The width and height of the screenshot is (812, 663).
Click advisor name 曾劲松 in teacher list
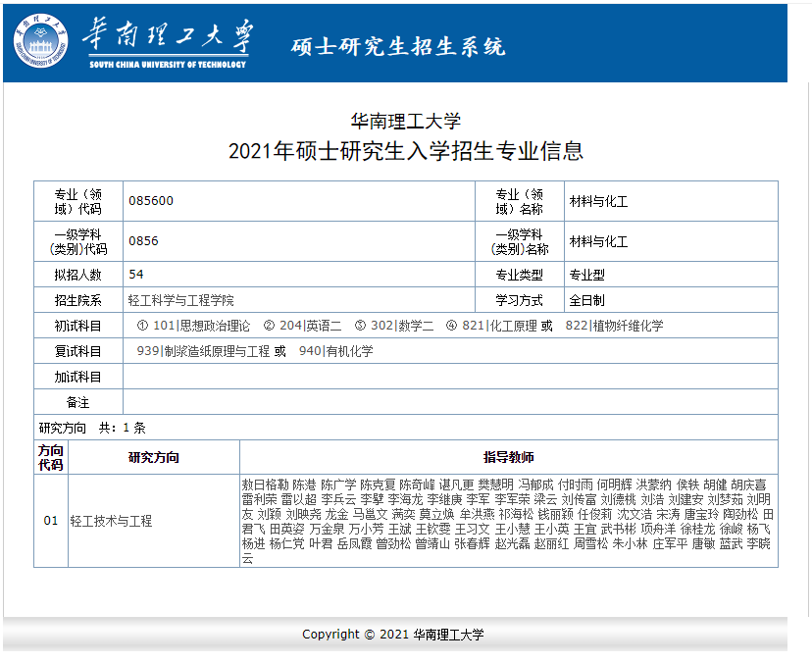click(x=393, y=544)
